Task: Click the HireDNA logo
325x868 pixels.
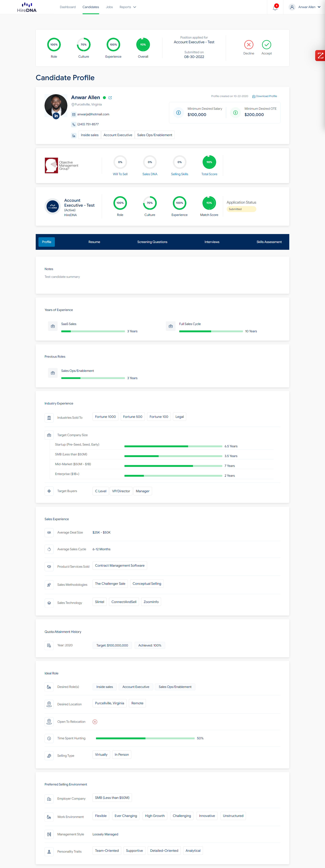Action: click(x=27, y=7)
